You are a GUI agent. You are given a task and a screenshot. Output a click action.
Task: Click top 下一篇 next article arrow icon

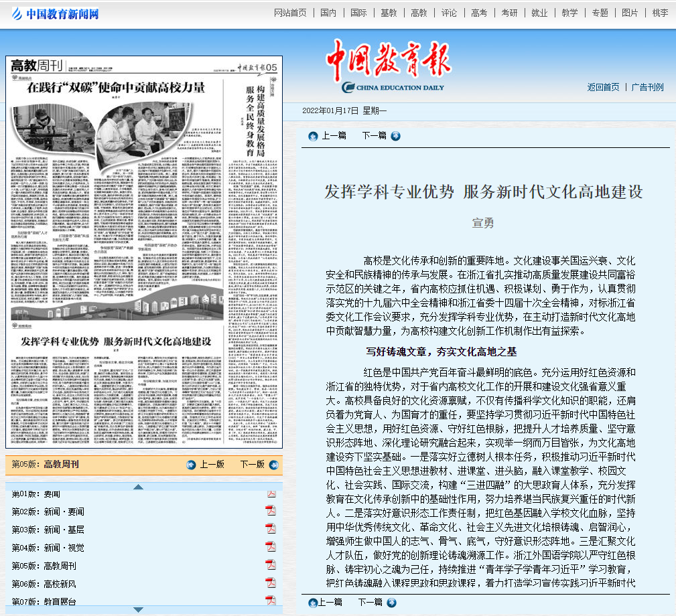coord(395,136)
